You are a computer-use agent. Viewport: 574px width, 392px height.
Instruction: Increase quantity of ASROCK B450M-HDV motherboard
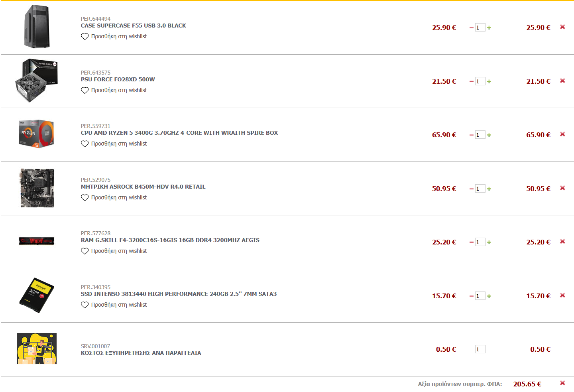(489, 189)
